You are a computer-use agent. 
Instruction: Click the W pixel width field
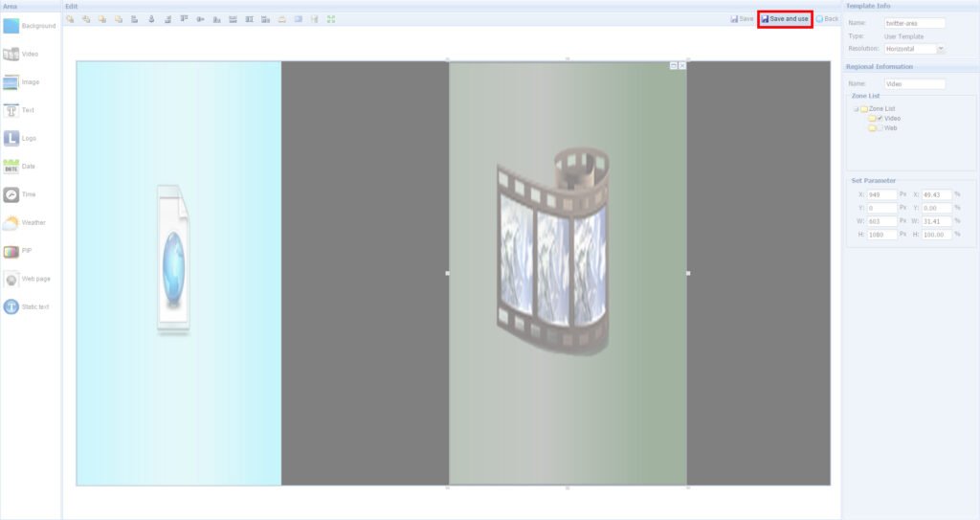[x=882, y=221]
